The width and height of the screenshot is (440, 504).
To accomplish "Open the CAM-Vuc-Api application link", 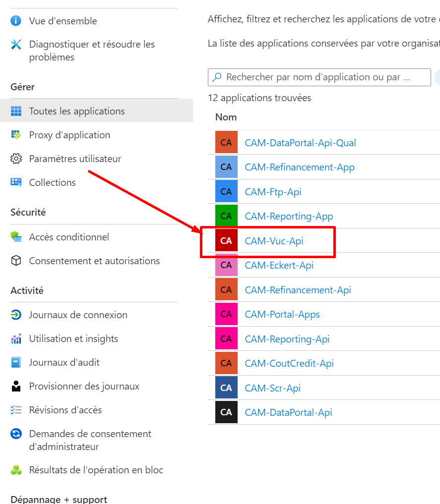I will pos(274,241).
